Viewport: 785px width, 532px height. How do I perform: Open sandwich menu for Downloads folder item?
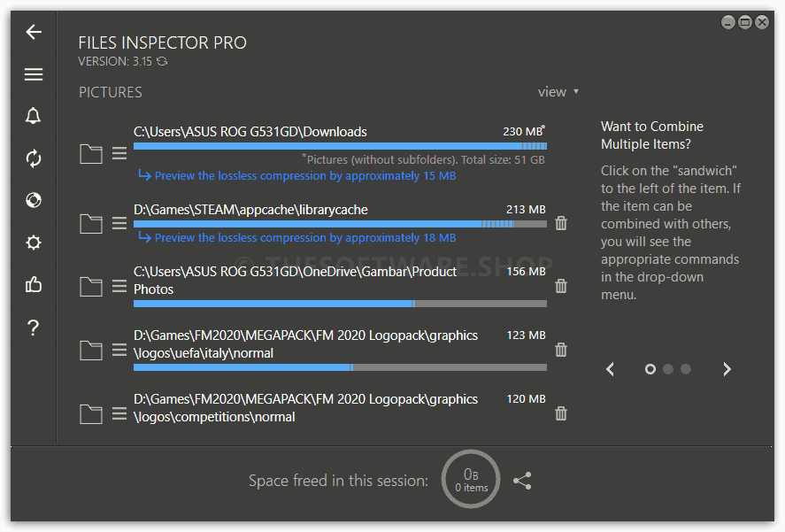[x=119, y=153]
